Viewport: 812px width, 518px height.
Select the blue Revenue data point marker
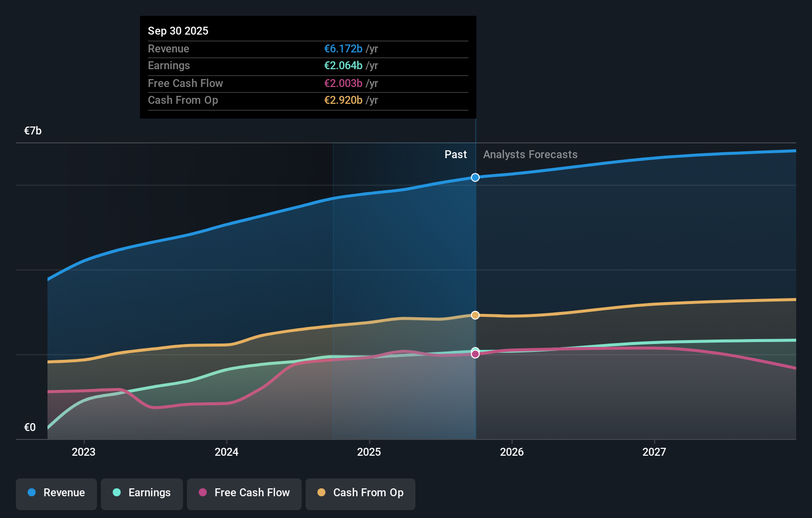pyautogui.click(x=475, y=177)
